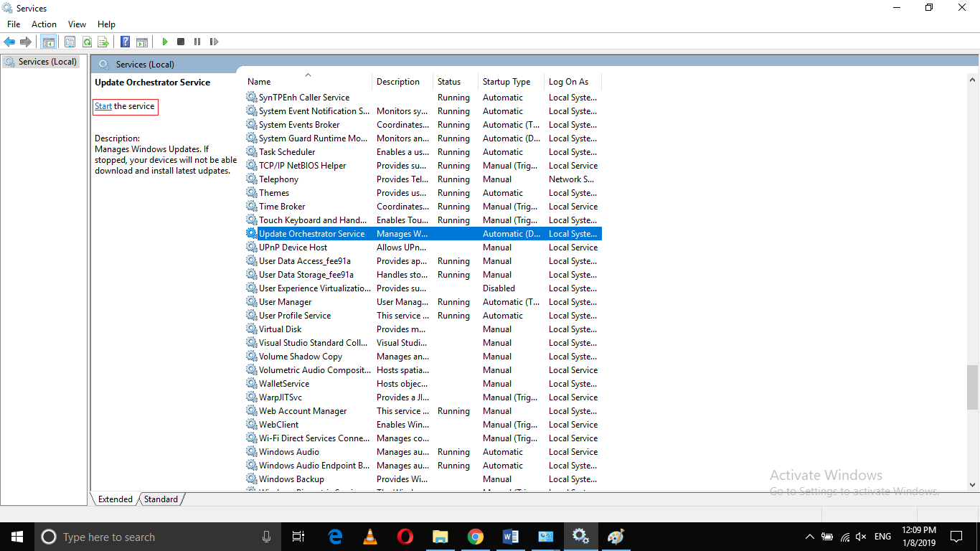The image size is (980, 551).
Task: Click the Start the service link
Action: [103, 106]
